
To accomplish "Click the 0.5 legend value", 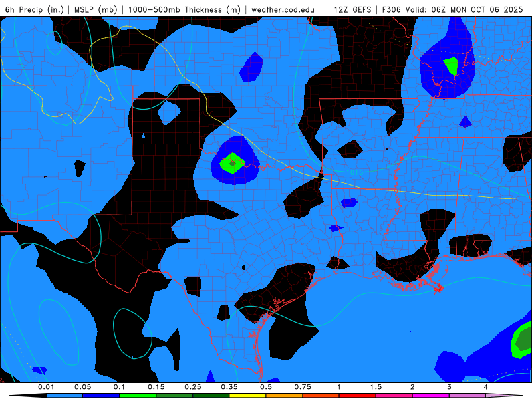I will pyautogui.click(x=266, y=387).
